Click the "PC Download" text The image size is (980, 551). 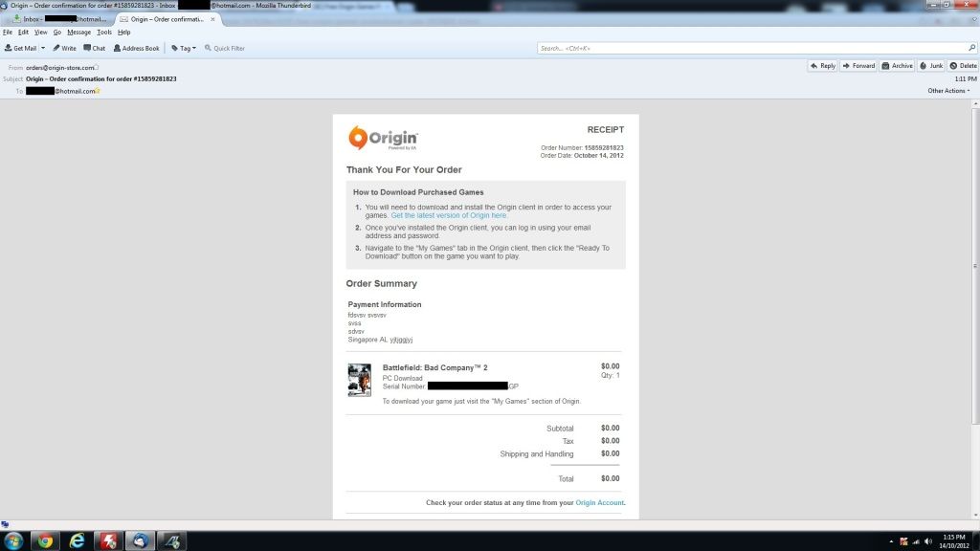point(403,379)
